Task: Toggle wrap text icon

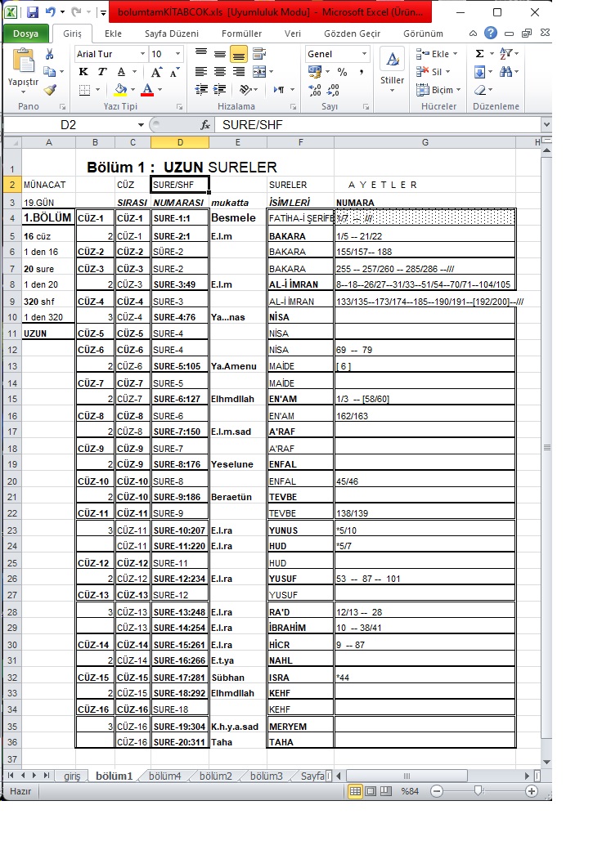Action: point(258,54)
